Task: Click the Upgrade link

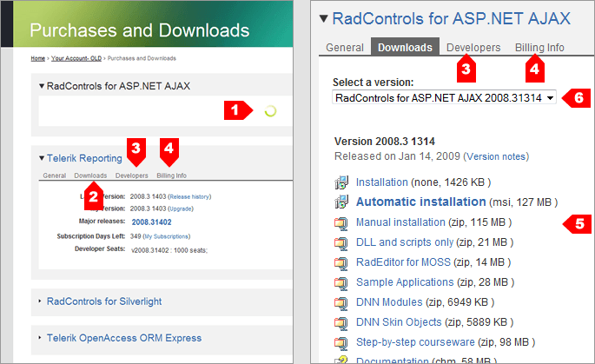Action: click(x=181, y=208)
